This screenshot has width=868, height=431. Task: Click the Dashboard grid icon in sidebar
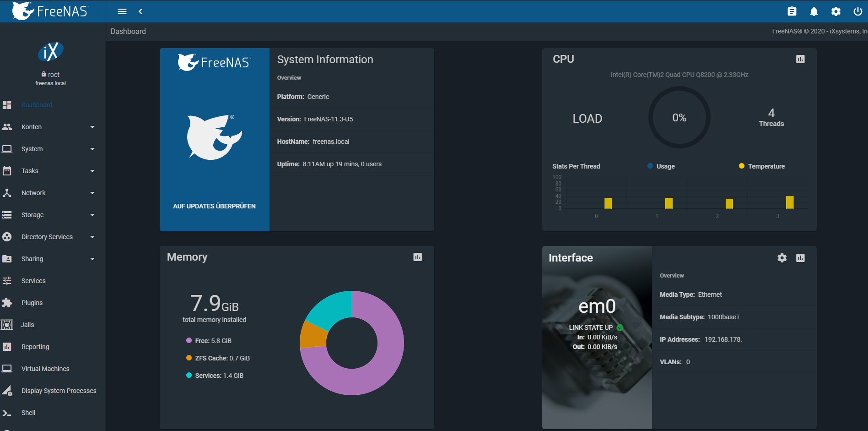pos(7,105)
